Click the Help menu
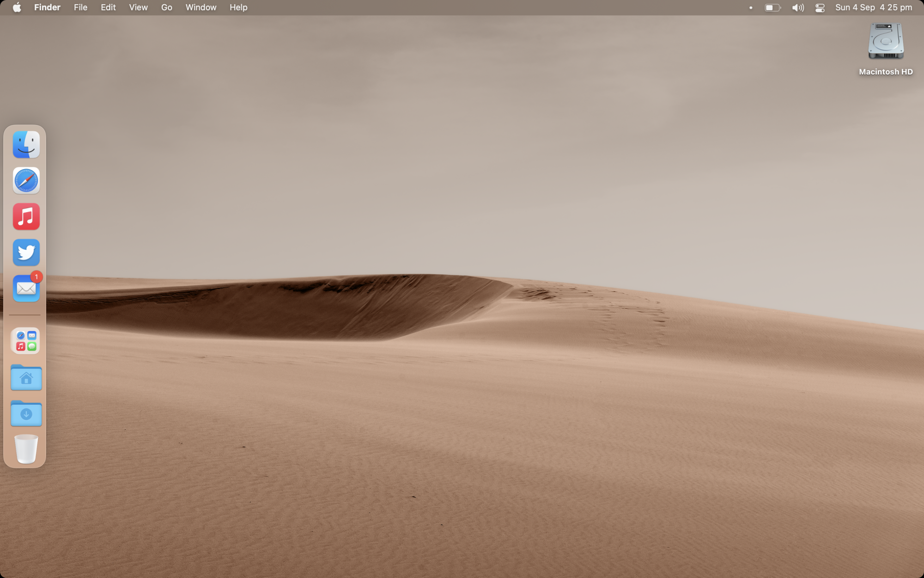Image resolution: width=924 pixels, height=578 pixels. pos(238,7)
